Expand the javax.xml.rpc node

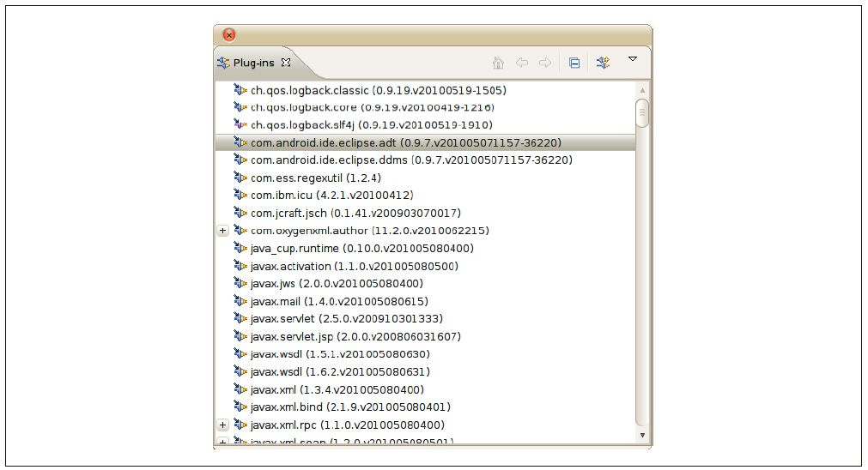click(222, 425)
